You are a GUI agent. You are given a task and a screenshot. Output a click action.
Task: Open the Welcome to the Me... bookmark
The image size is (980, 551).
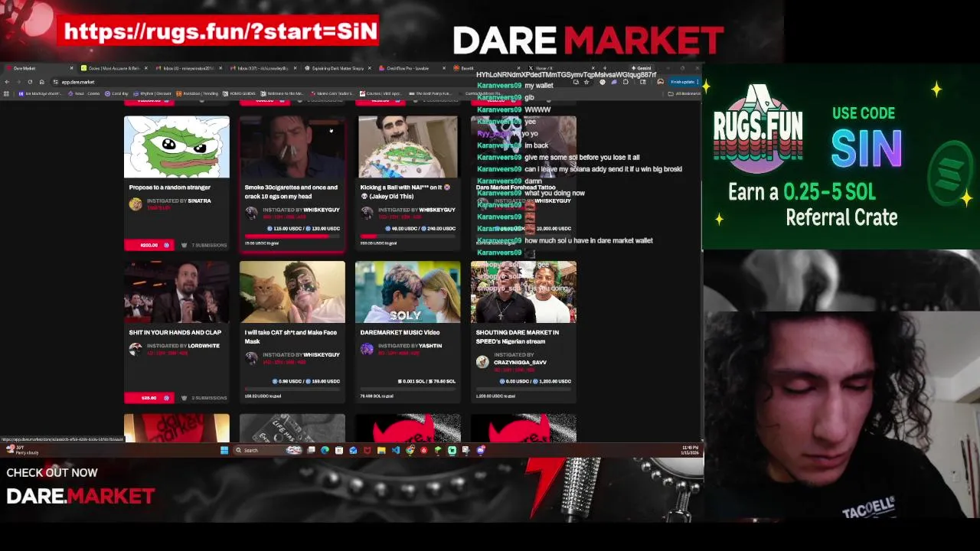click(283, 93)
